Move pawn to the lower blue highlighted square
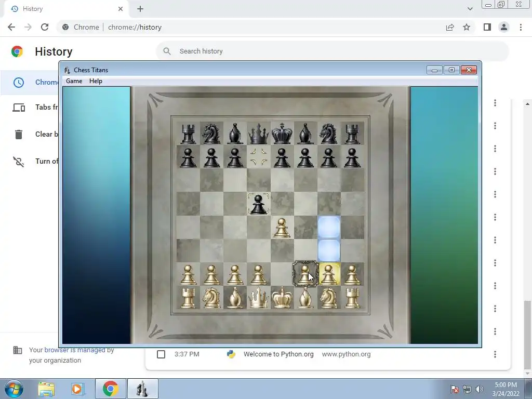532x399 pixels. pyautogui.click(x=329, y=251)
